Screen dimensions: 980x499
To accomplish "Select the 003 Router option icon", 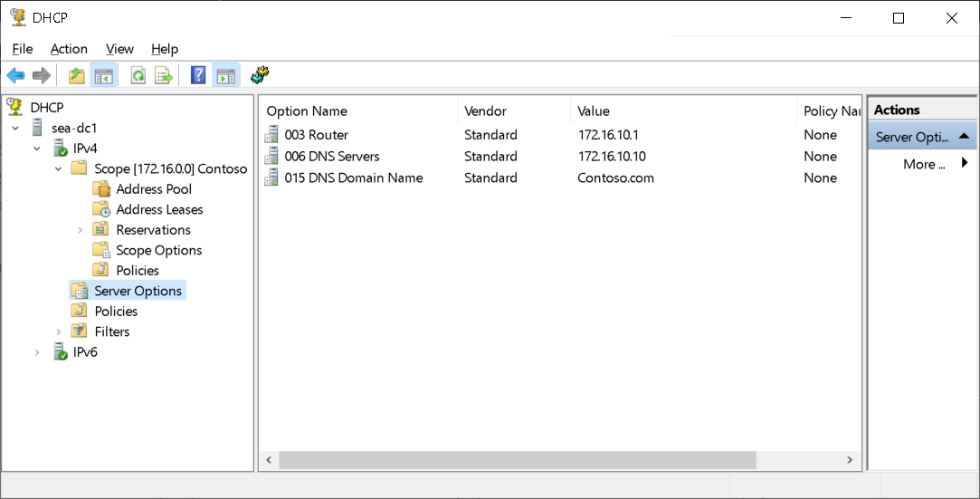I will (x=271, y=135).
